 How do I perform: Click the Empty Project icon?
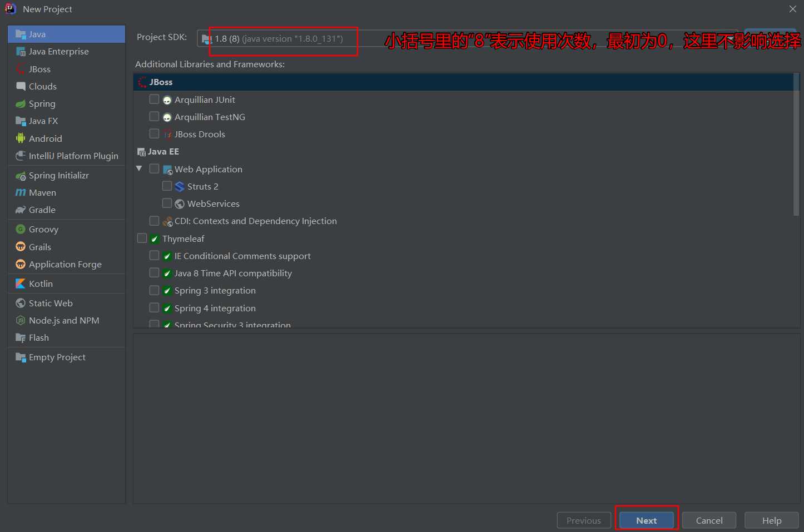(21, 357)
